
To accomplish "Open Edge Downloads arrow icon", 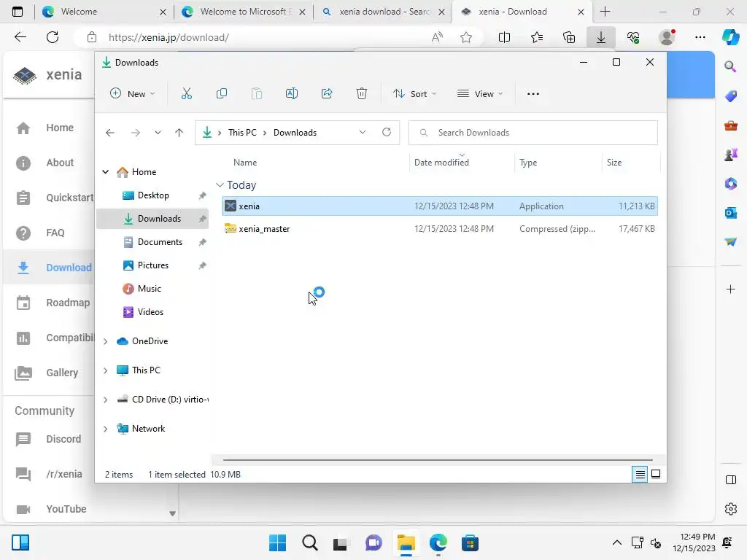I will point(601,37).
